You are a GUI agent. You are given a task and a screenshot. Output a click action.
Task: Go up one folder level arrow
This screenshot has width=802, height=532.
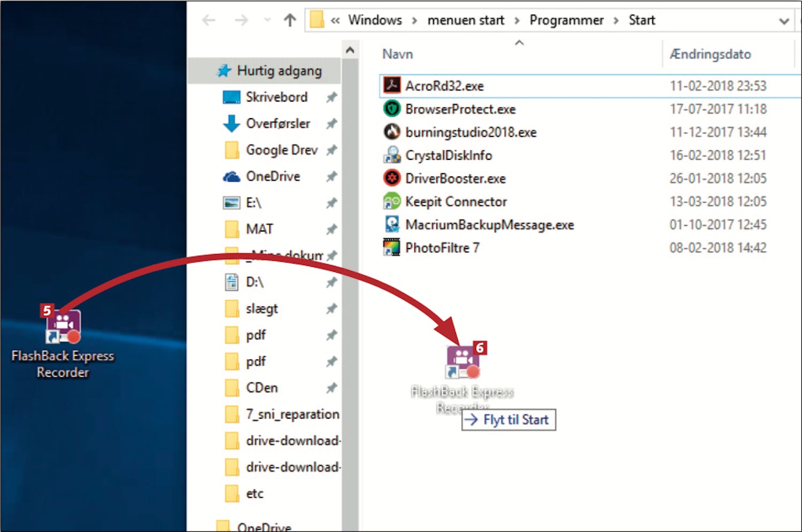click(x=290, y=21)
